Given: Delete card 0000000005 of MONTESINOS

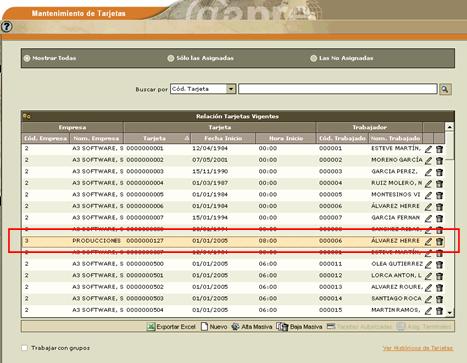Looking at the screenshot, I should pyautogui.click(x=439, y=195).
